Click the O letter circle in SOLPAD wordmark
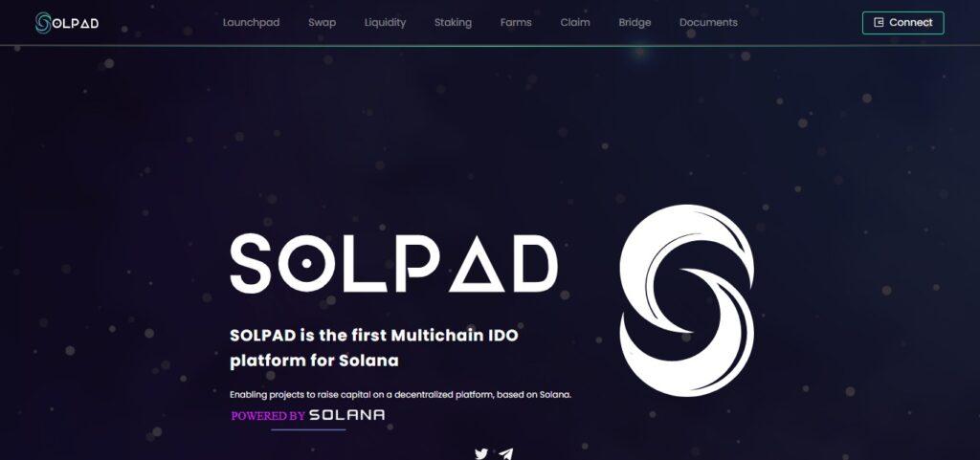This screenshot has width=980, height=460. tap(305, 263)
